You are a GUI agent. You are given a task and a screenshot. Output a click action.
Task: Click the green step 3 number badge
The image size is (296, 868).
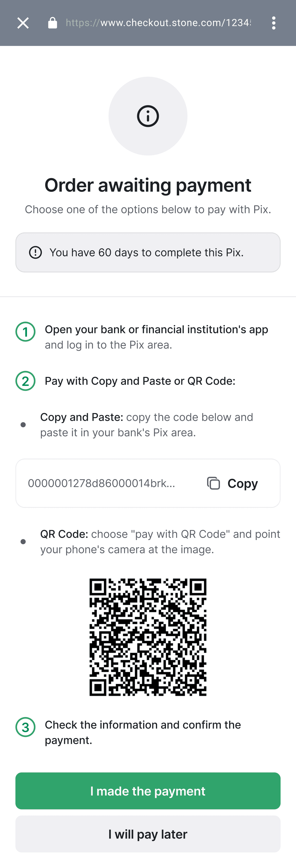[25, 727]
